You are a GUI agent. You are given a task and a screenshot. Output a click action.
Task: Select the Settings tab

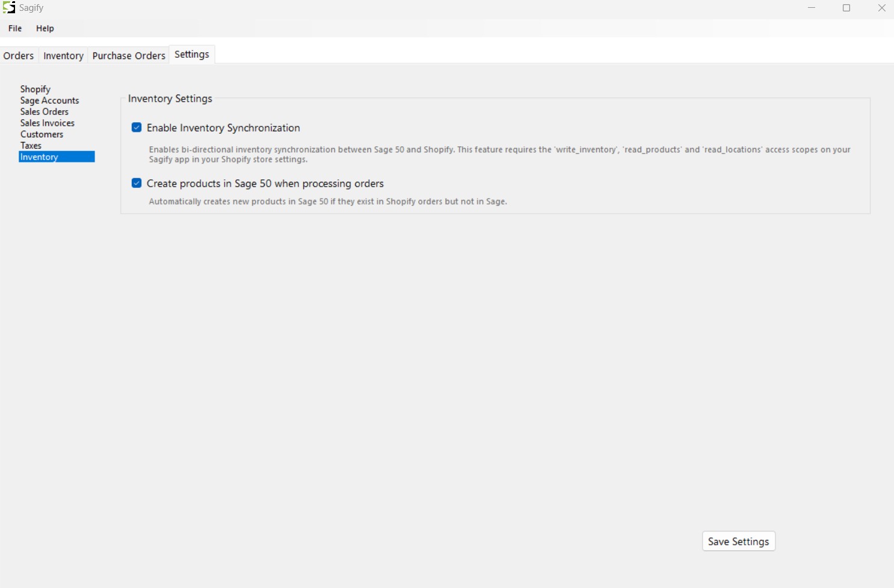[x=192, y=54]
